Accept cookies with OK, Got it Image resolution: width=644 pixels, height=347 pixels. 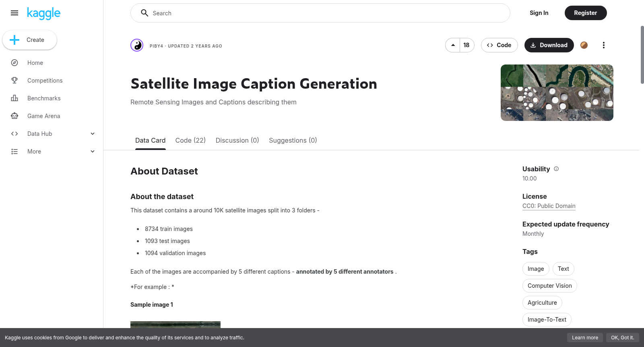[622, 338]
